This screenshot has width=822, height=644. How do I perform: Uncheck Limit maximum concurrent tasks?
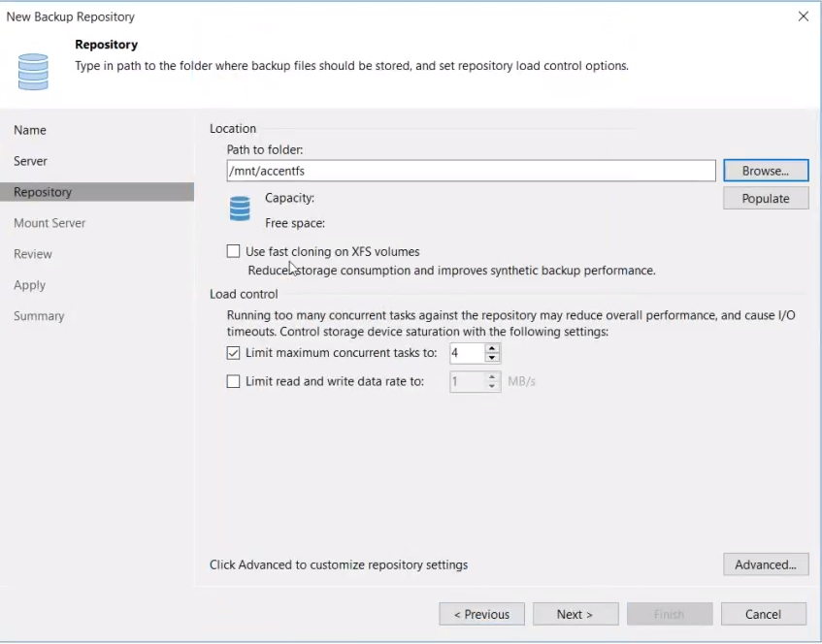coord(233,353)
